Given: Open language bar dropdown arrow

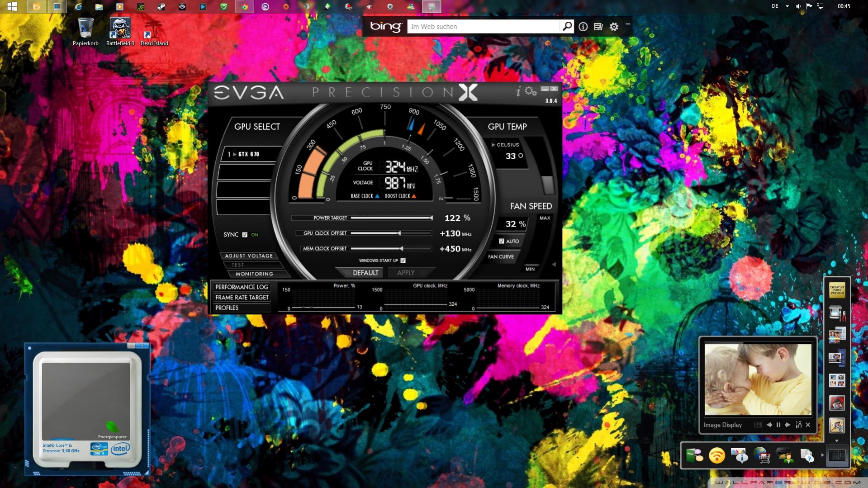Looking at the screenshot, I should click(787, 6).
